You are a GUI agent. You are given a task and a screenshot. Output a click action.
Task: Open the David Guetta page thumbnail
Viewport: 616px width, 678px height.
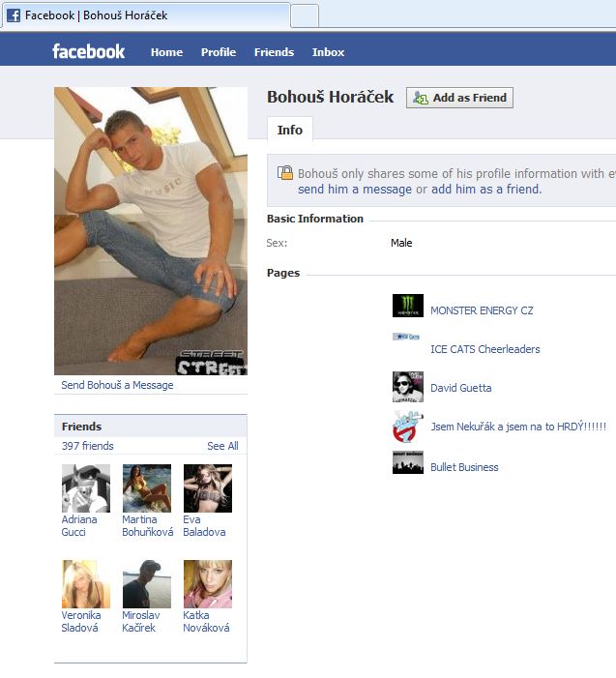click(x=408, y=387)
